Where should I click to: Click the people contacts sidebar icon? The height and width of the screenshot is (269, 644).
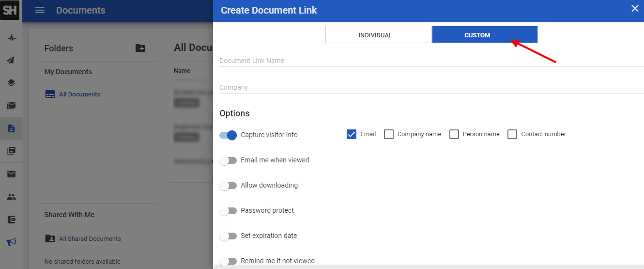(11, 197)
